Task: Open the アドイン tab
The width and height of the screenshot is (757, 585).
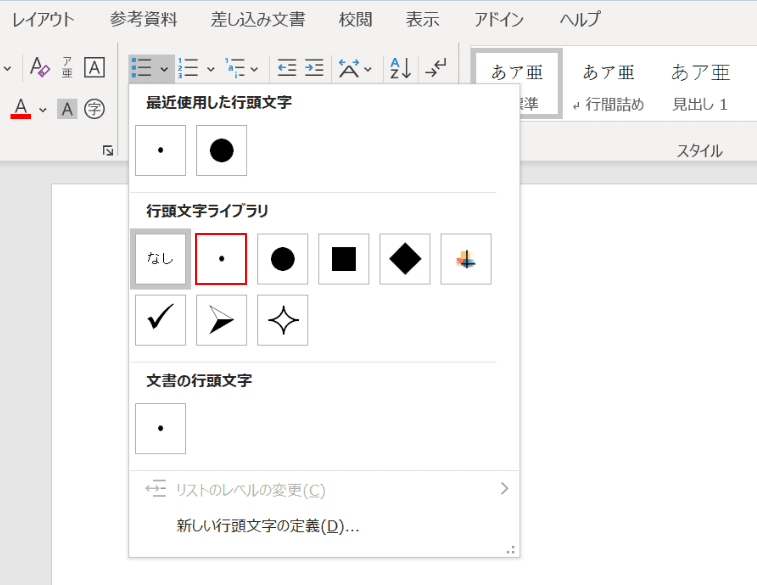Action: [499, 20]
